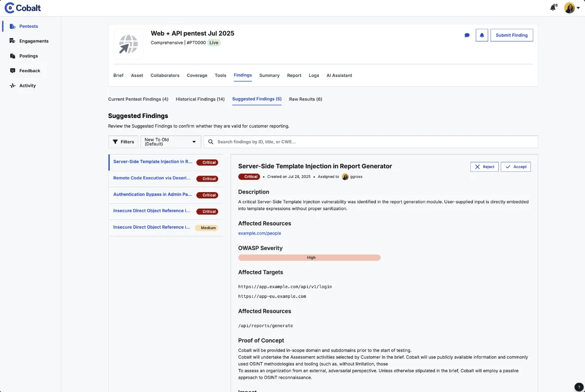Open Engagements in sidebar

coord(30,41)
